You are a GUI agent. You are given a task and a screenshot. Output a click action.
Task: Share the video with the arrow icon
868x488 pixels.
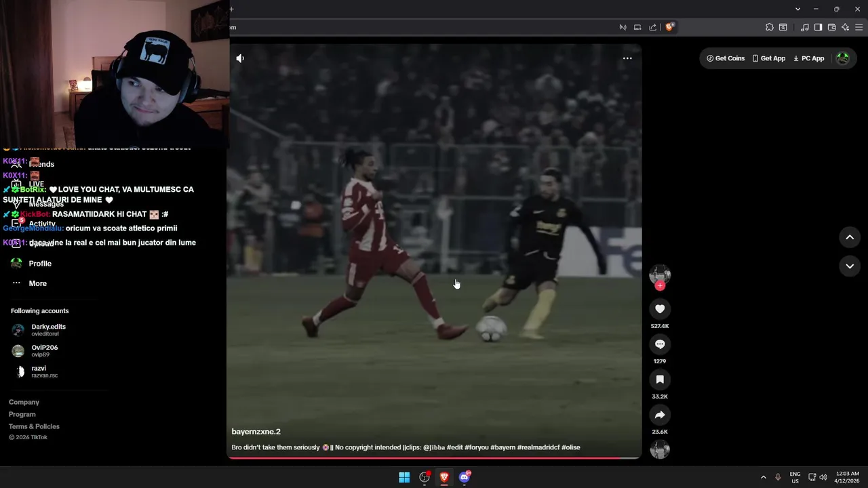pos(660,415)
